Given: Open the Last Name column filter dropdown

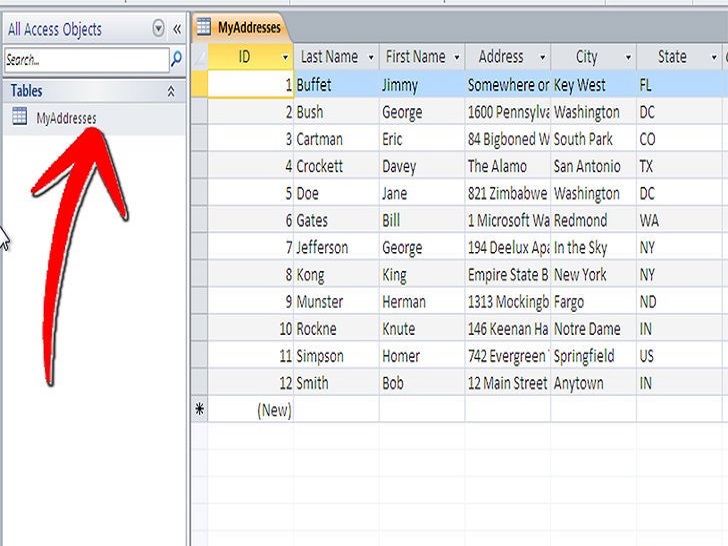Looking at the screenshot, I should pyautogui.click(x=371, y=58).
